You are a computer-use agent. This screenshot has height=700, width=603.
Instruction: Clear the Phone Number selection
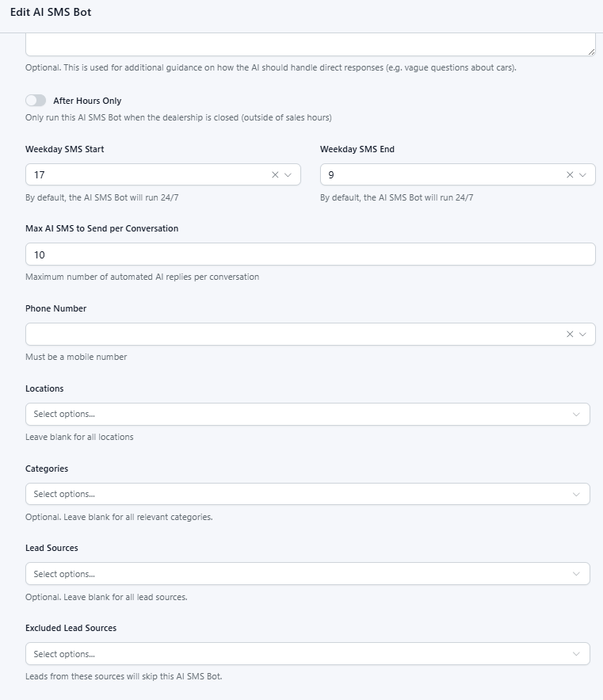tap(570, 335)
